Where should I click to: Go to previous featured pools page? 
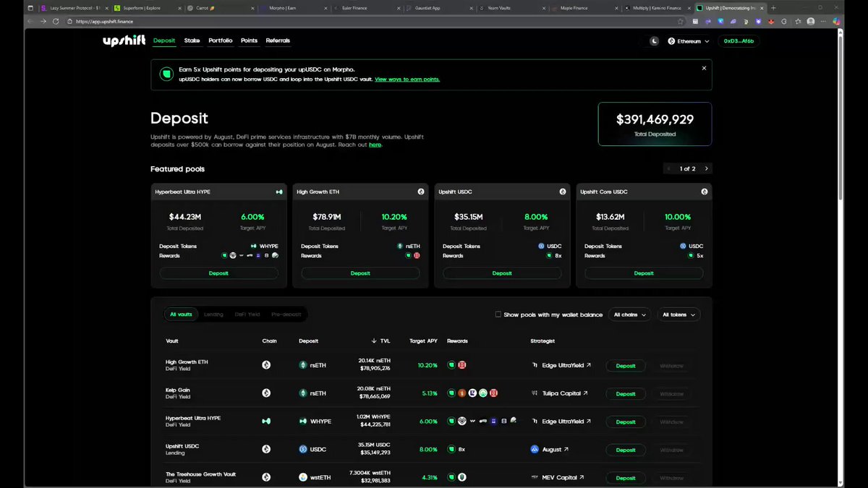coord(670,168)
